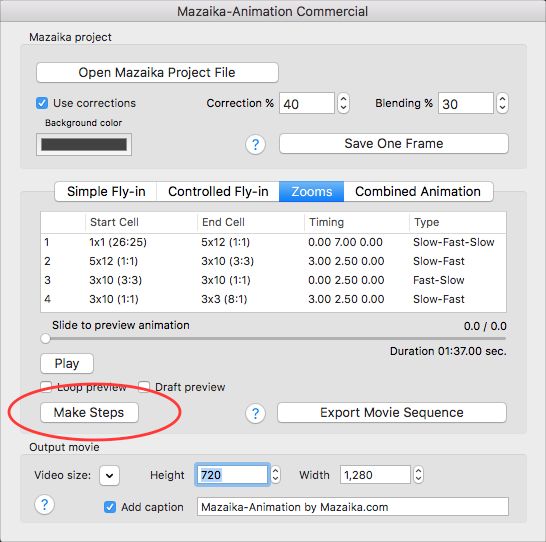Select zoom row 2 ending at 3x10 (3:3)

pos(273,261)
